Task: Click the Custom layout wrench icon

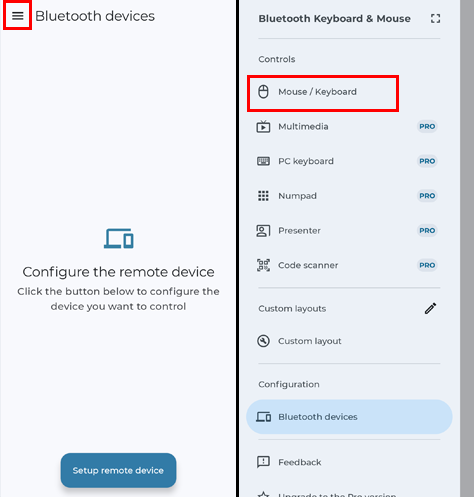Action: 263,341
